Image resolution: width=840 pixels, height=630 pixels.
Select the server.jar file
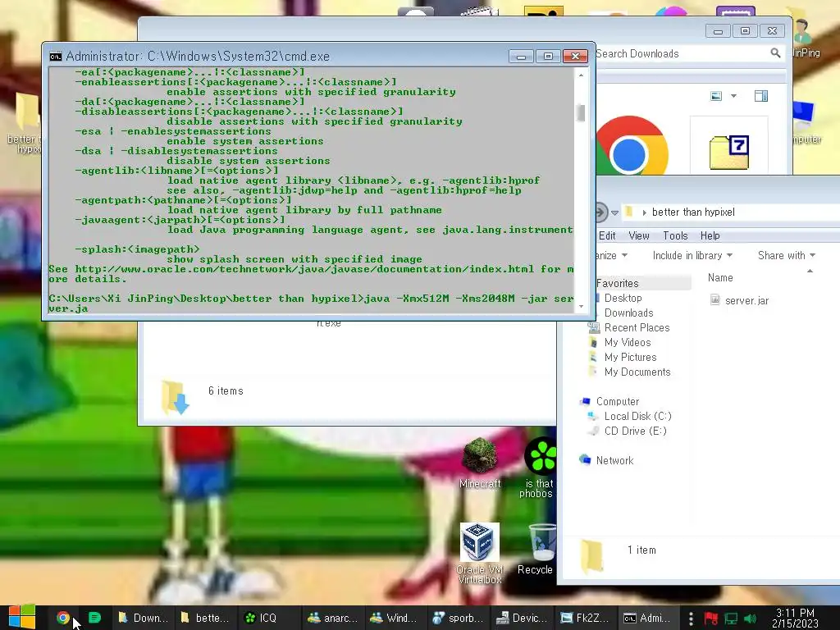739,300
